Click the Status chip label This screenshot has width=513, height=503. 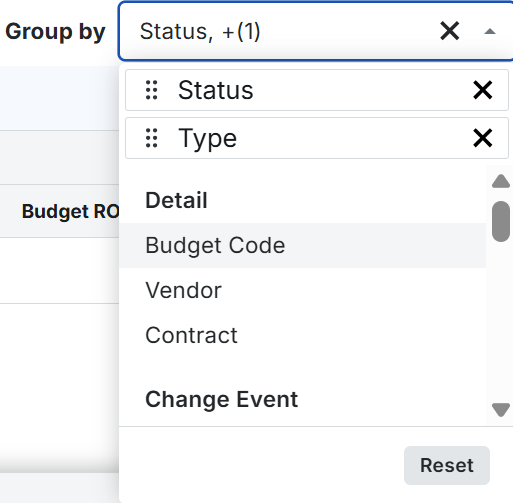[216, 90]
